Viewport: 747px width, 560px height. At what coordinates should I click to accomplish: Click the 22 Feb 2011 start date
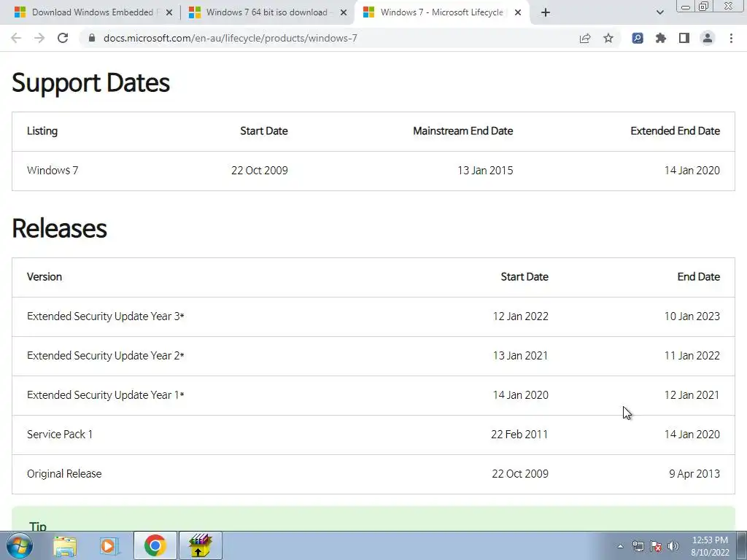pos(519,435)
